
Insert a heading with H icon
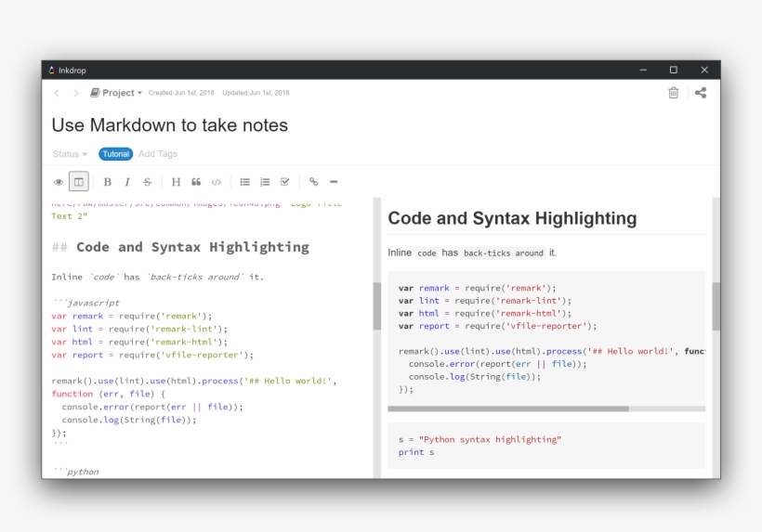coord(176,182)
